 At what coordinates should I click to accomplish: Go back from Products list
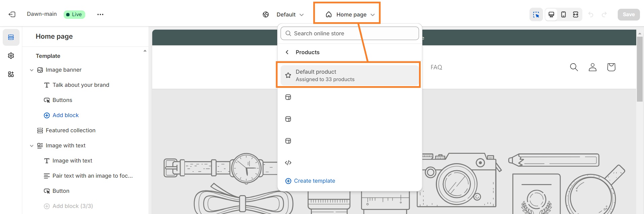tap(287, 52)
